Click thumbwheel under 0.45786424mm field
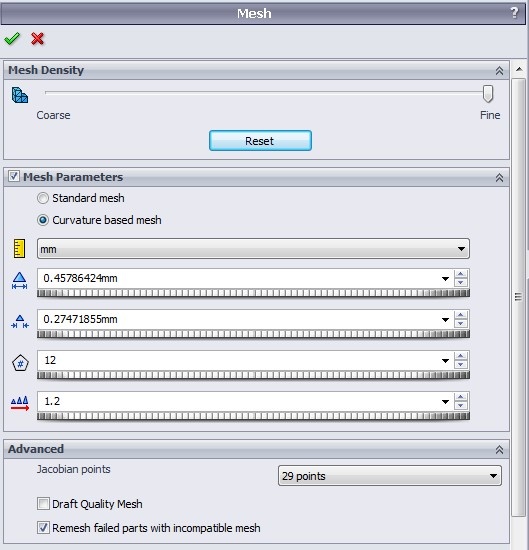Image resolution: width=529 pixels, height=550 pixels. [253, 293]
